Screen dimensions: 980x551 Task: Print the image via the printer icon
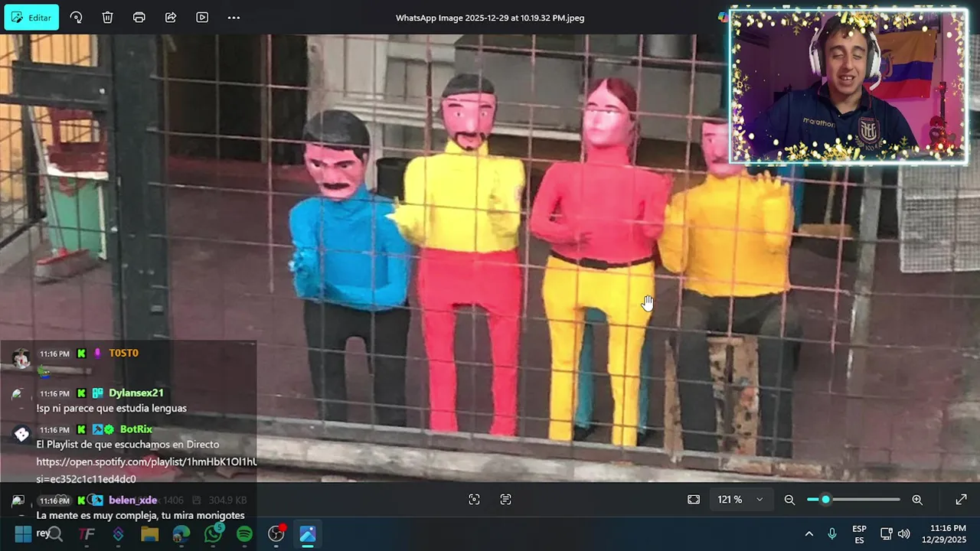point(139,18)
